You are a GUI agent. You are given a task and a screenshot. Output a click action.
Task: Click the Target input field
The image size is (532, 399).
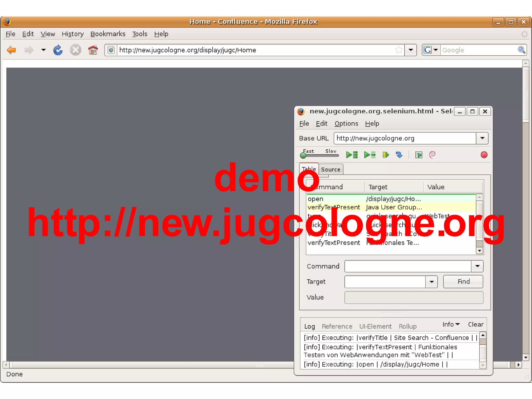click(x=385, y=282)
